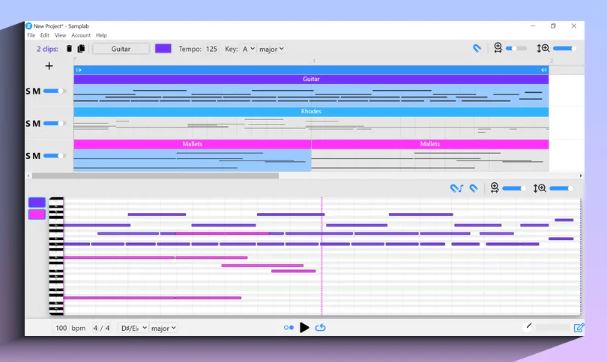Click the 100 bpm tempo field
This screenshot has width=607, height=362.
pos(61,328)
